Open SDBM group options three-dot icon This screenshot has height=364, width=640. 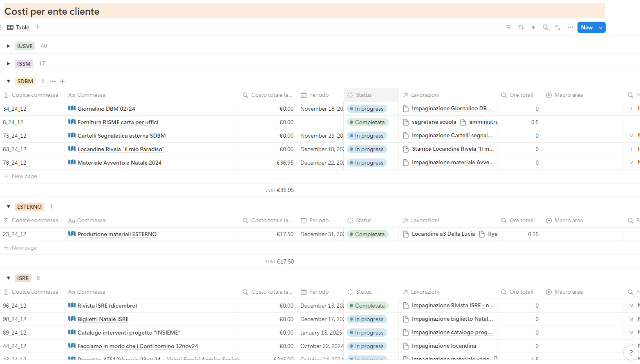[53, 81]
